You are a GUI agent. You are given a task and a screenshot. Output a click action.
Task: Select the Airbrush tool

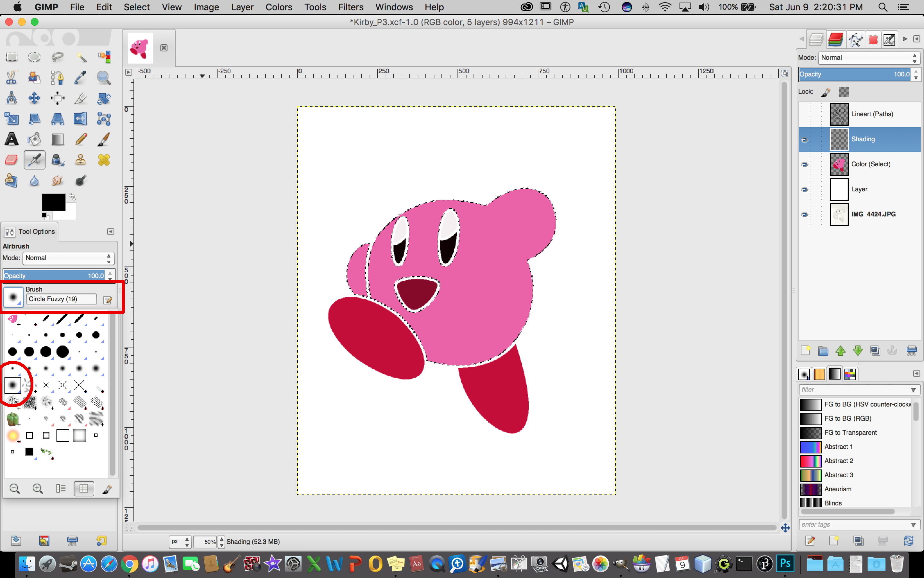[34, 160]
